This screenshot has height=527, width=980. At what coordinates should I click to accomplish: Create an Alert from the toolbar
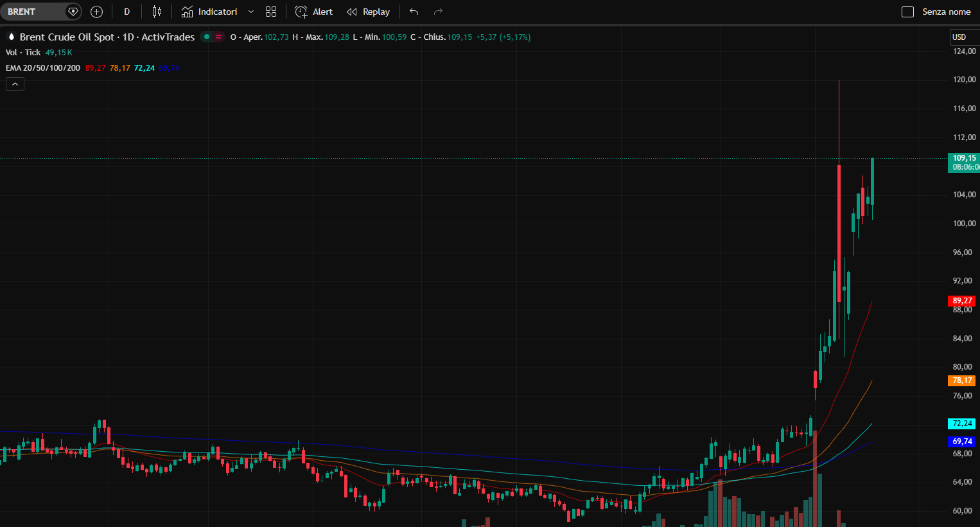tap(313, 12)
